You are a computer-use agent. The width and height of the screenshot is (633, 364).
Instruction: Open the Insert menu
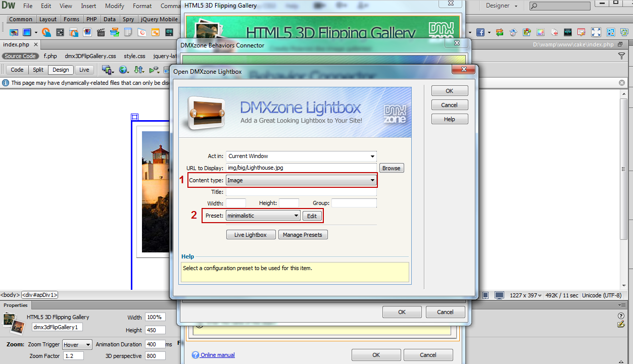[x=88, y=6]
